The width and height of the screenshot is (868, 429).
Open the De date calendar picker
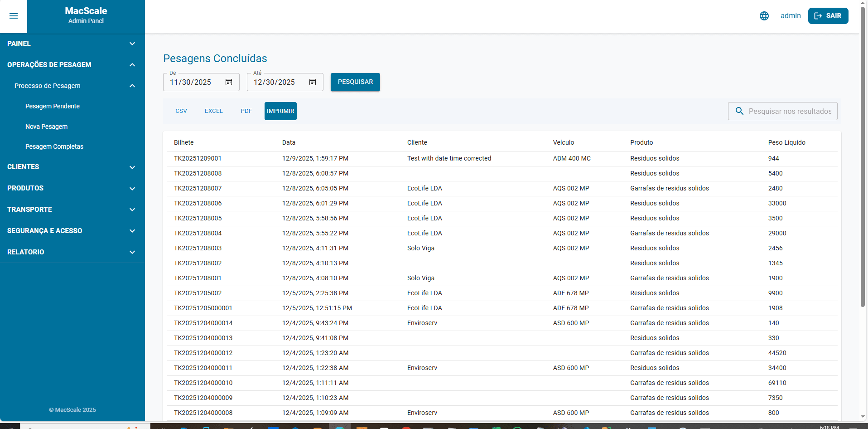coord(229,82)
